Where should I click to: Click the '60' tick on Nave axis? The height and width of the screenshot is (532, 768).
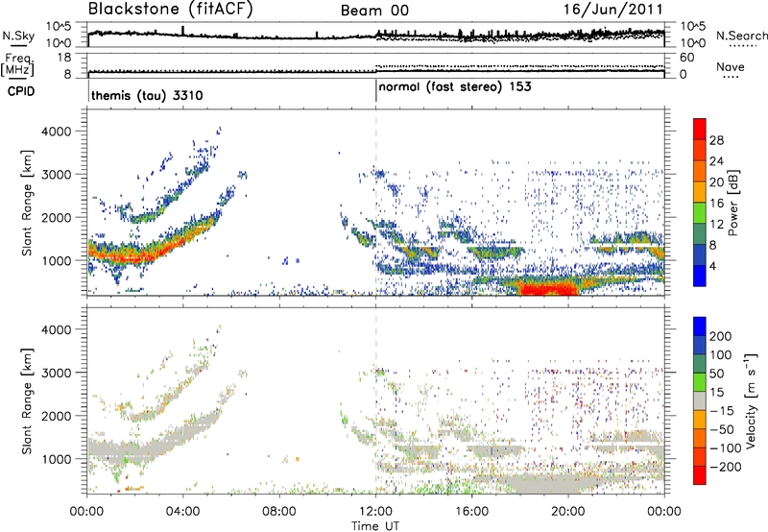687,58
